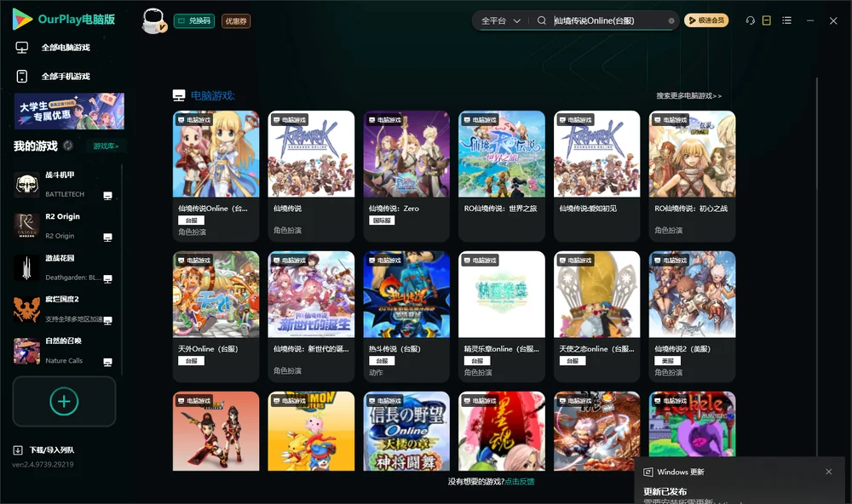Open the 游戏库> library link
The height and width of the screenshot is (504, 852).
106,146
